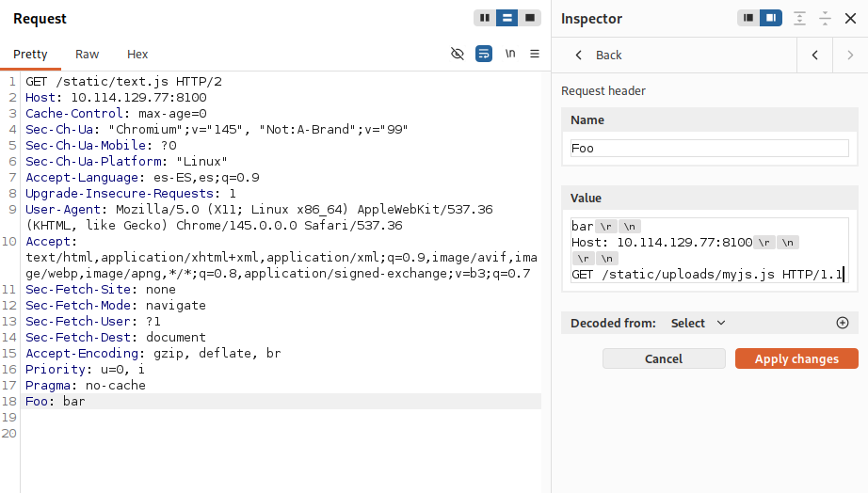This screenshot has height=493, width=868.
Task: Switch Request layout to side-by-side view
Action: pos(485,18)
